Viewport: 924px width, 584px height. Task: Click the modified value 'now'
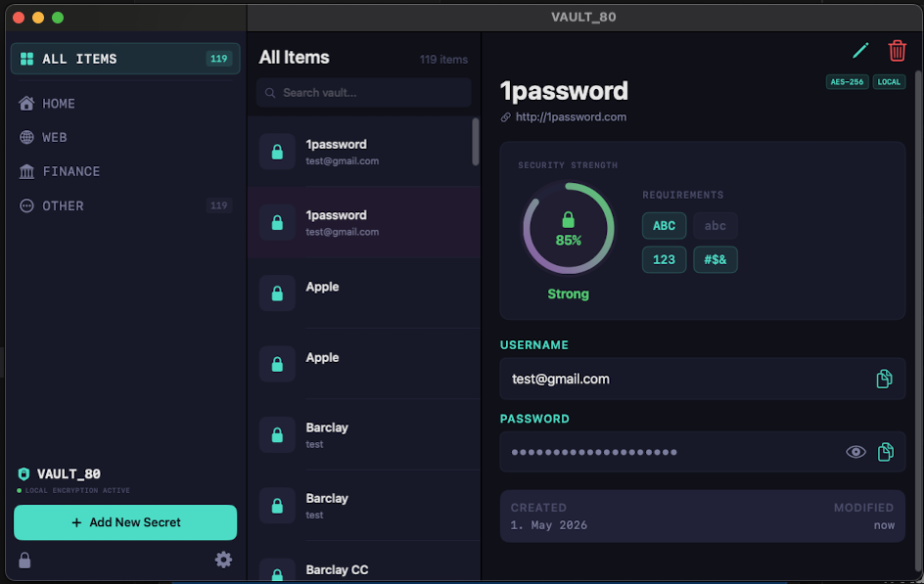884,525
